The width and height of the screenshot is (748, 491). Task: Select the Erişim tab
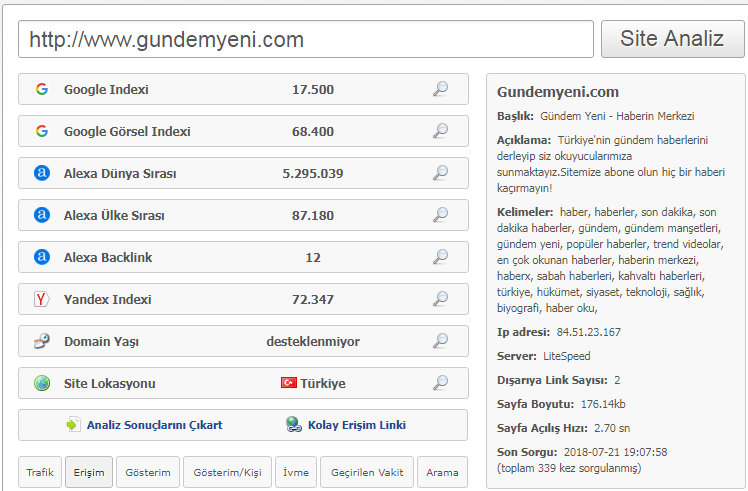(x=89, y=472)
